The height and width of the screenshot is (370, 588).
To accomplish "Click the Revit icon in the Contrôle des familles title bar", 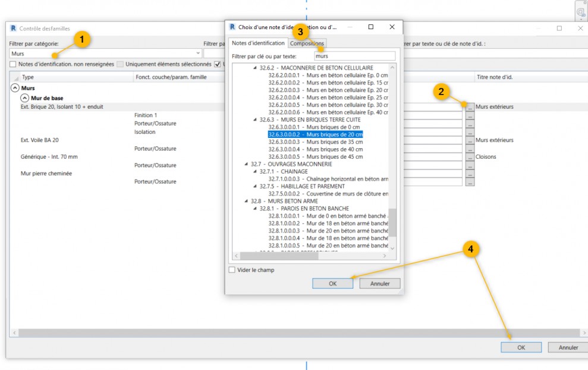I will coord(14,28).
